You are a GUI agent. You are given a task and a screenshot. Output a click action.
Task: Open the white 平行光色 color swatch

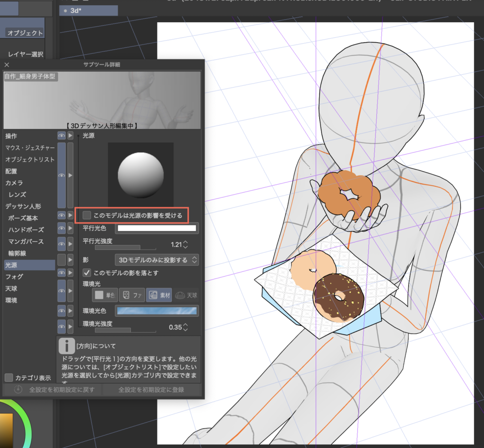156,228
